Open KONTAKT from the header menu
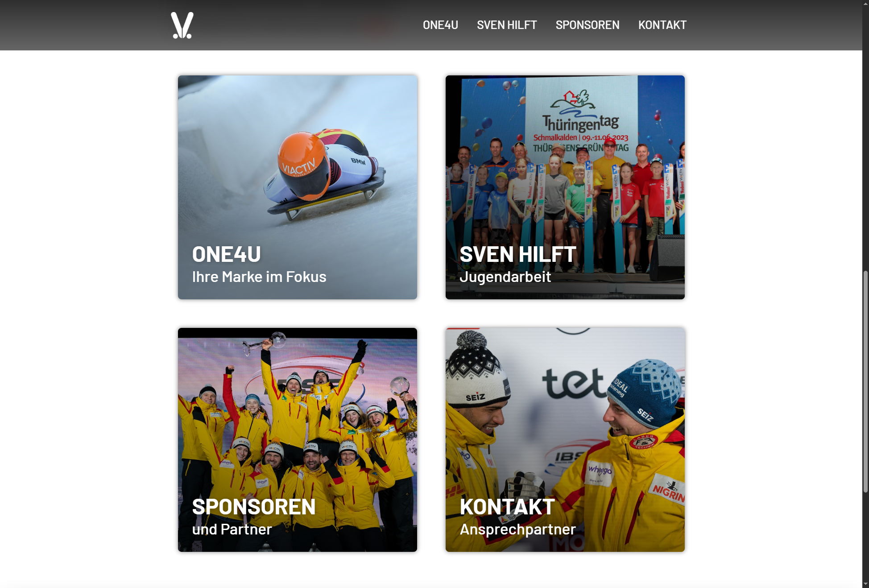 (662, 25)
